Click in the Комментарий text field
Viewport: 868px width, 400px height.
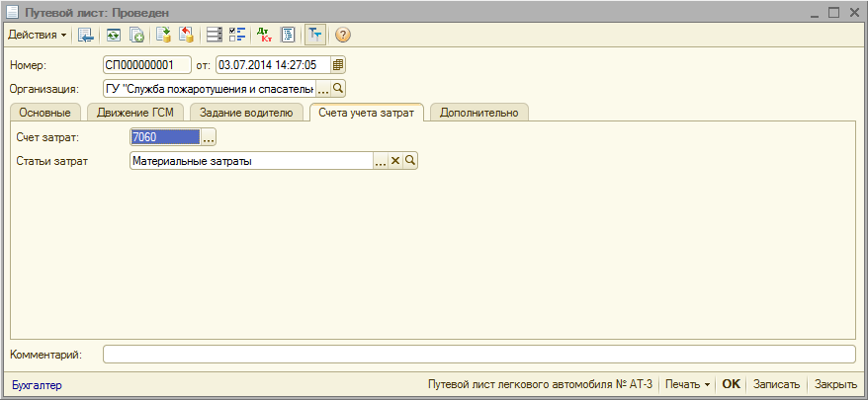[x=478, y=354]
